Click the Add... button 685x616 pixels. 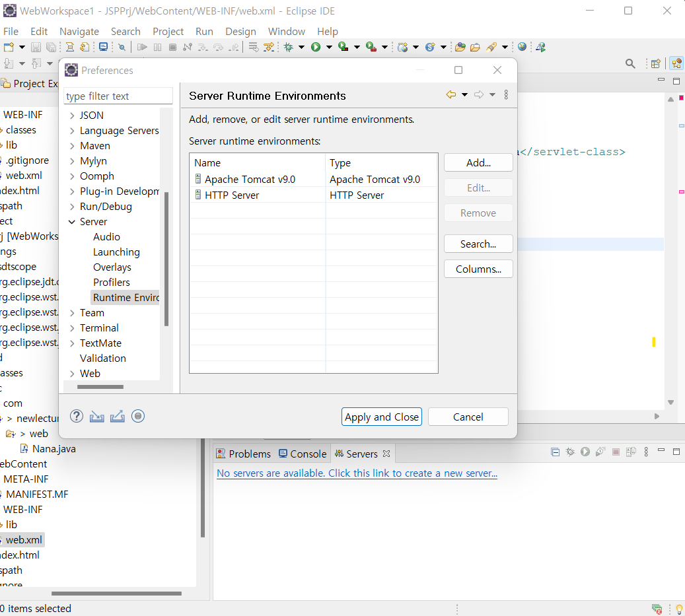point(478,163)
